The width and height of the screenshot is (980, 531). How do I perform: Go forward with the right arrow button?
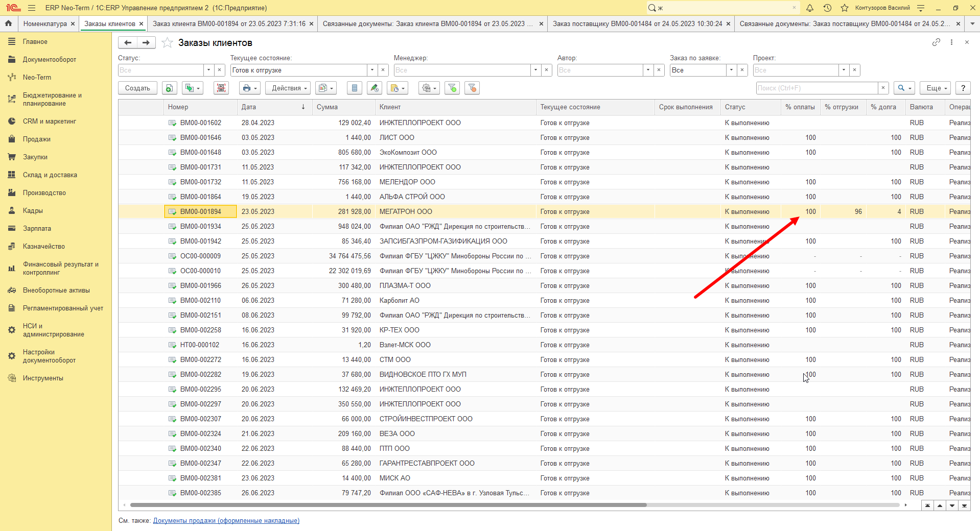click(x=146, y=43)
